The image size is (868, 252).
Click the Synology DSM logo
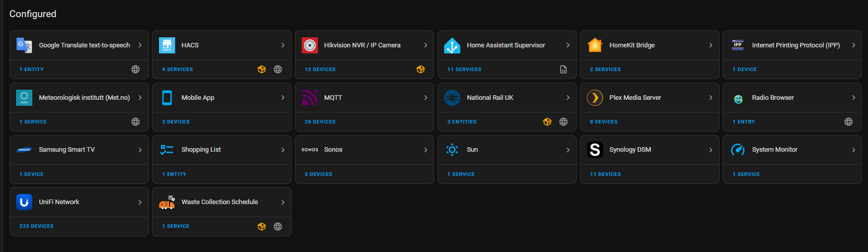(x=594, y=150)
